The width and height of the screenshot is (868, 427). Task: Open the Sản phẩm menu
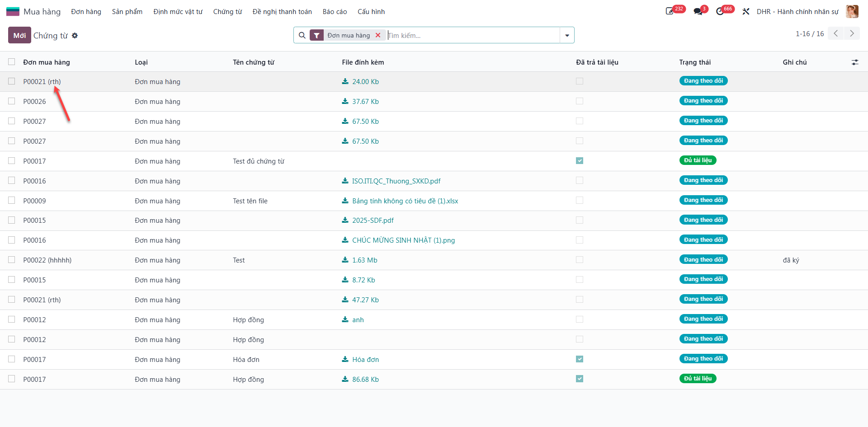click(x=127, y=12)
